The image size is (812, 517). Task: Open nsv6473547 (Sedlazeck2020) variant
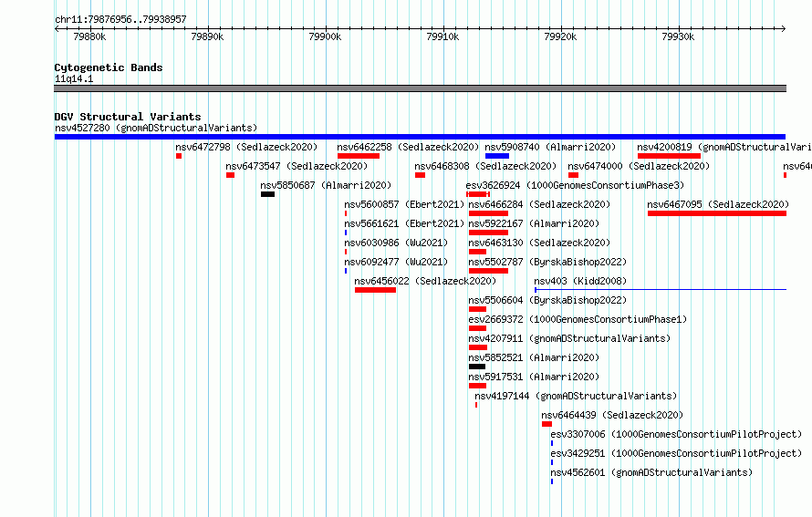(297, 166)
